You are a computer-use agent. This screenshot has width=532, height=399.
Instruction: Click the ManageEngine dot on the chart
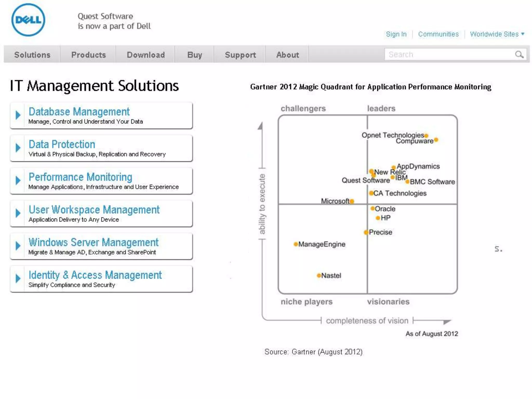tap(296, 244)
